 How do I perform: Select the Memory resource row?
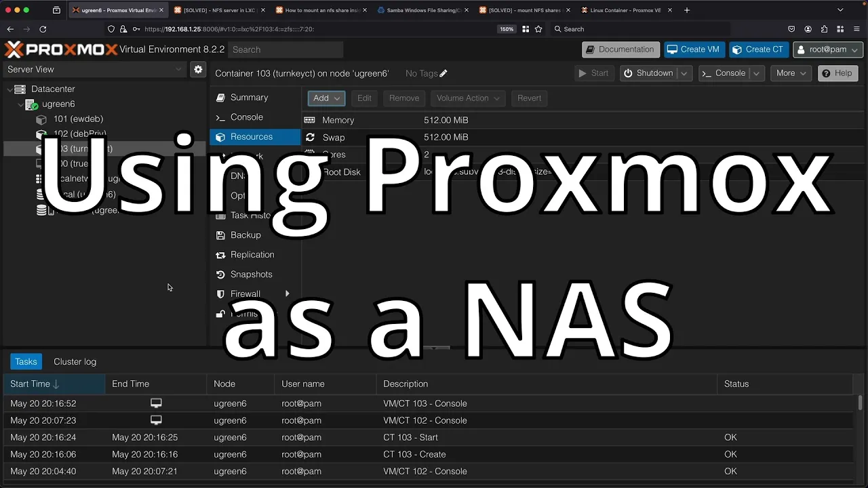click(x=585, y=120)
